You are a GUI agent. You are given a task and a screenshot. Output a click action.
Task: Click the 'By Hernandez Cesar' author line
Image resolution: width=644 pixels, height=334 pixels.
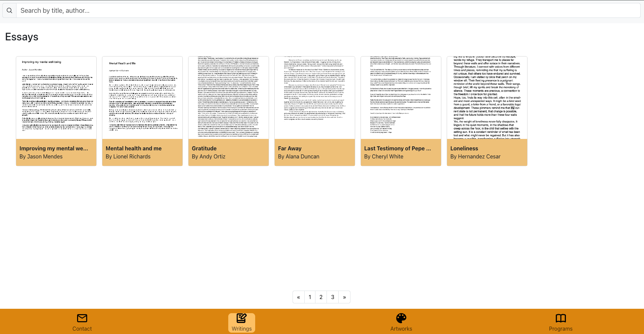[x=475, y=156]
